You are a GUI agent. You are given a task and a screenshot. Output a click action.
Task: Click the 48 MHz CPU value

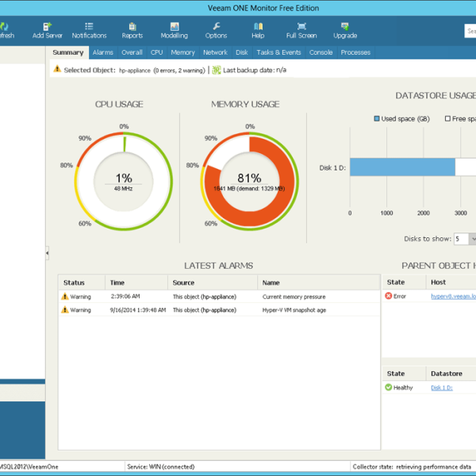[123, 189]
